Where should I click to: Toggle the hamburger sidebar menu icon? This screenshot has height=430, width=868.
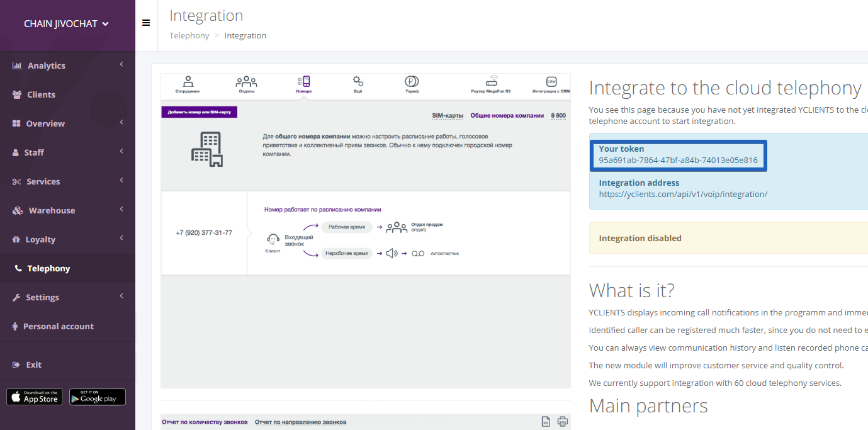[146, 23]
